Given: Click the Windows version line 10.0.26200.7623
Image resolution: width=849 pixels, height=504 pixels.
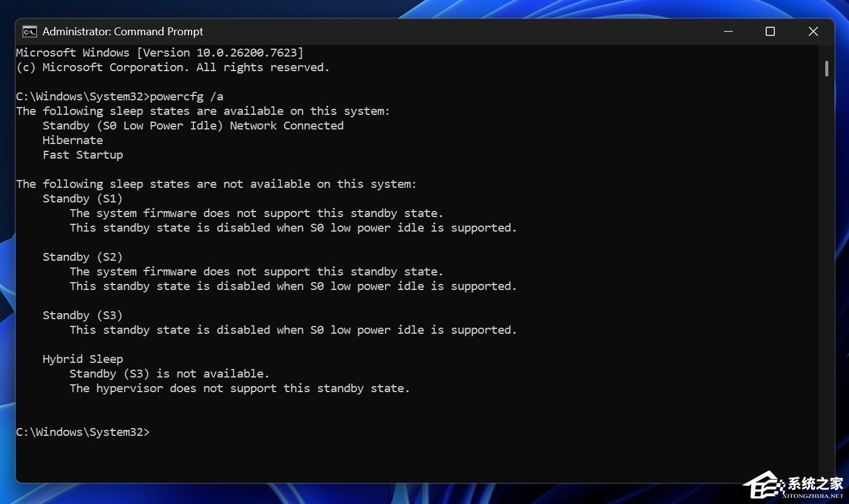Looking at the screenshot, I should [x=160, y=53].
